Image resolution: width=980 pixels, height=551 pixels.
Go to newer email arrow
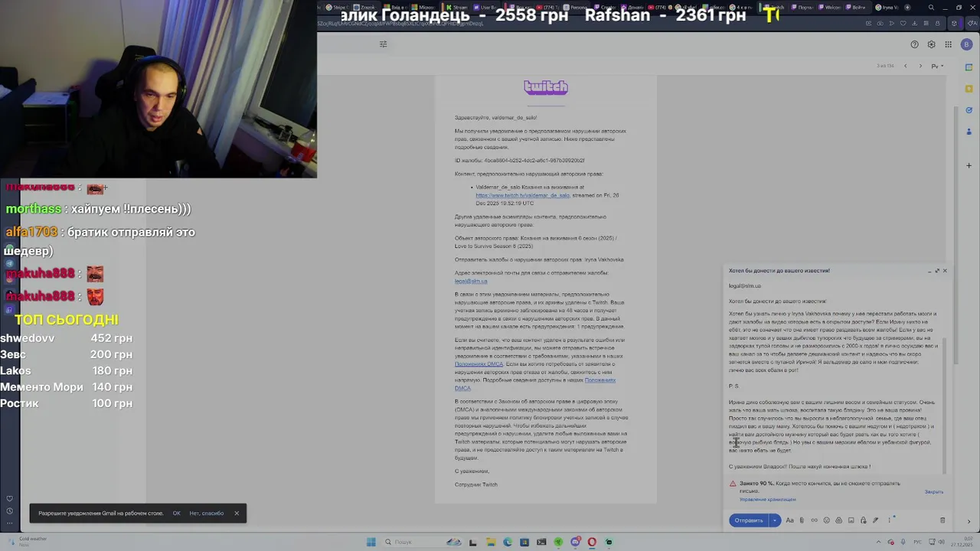(905, 66)
